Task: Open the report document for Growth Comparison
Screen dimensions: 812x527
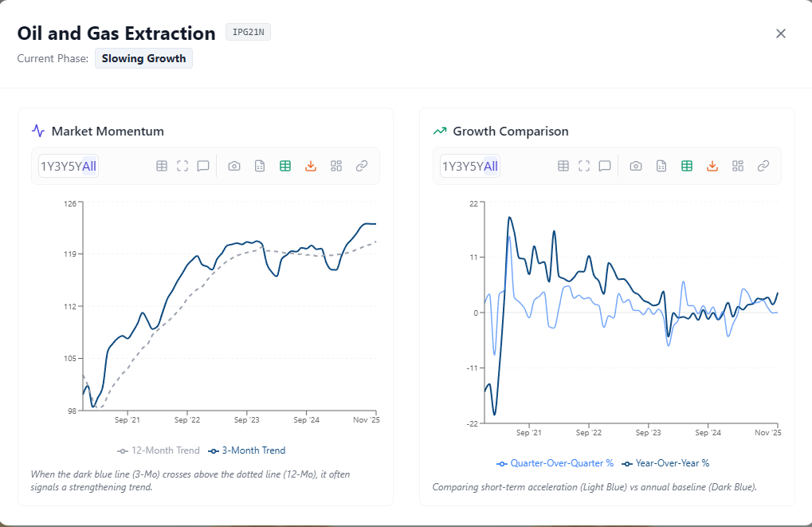Action: point(661,166)
